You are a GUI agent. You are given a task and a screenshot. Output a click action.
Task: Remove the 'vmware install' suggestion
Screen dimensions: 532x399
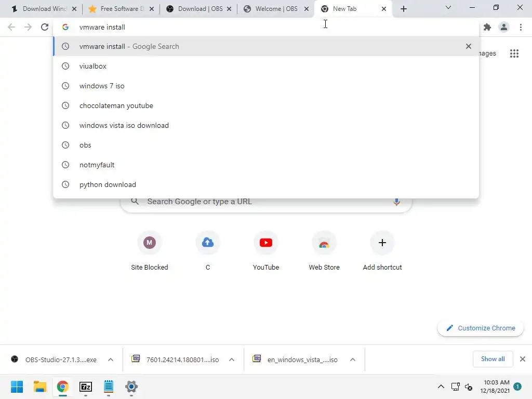[469, 46]
